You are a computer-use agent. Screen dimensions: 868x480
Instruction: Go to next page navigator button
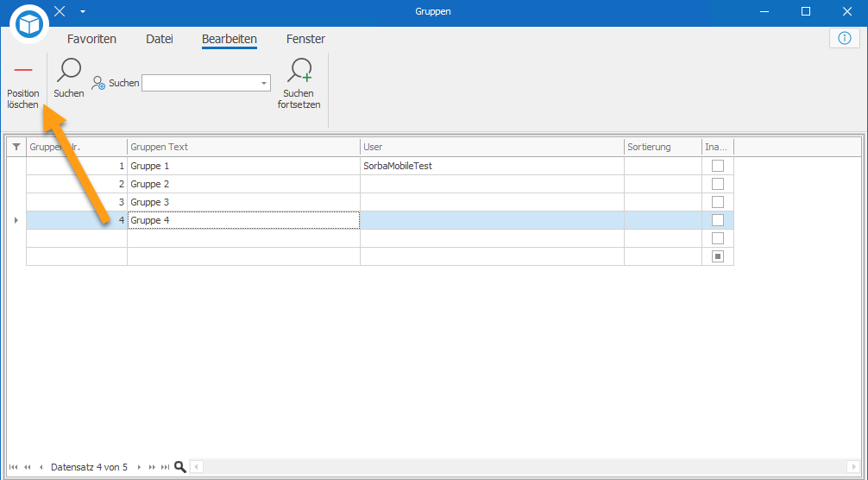[x=152, y=467]
